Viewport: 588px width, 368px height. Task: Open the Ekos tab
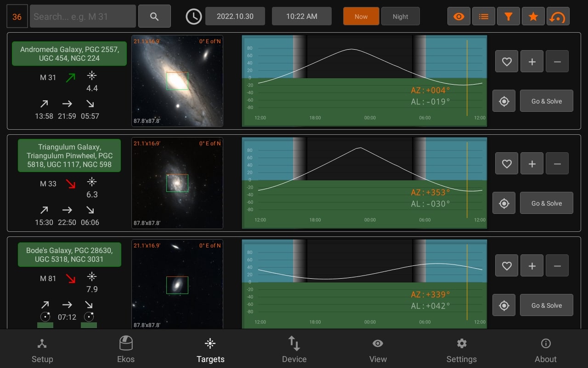coord(126,350)
